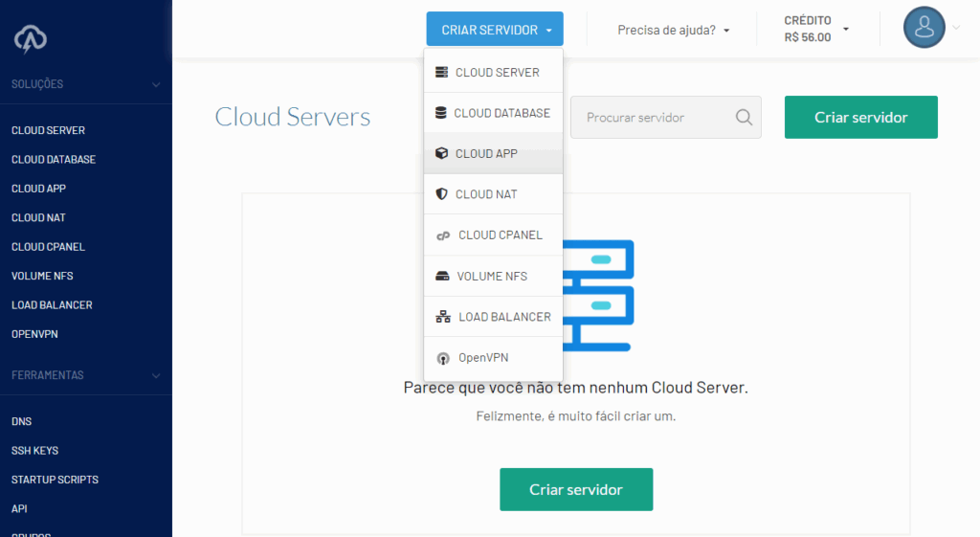
Task: Click the Volume NFS drive icon
Action: (442, 277)
